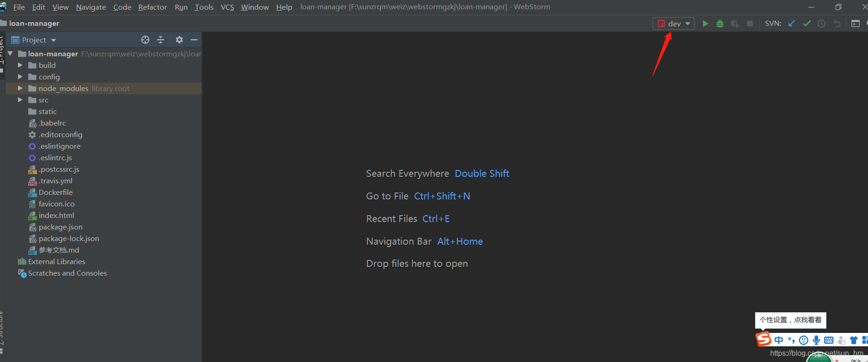Stop the running process
The width and height of the screenshot is (868, 362).
pos(750,24)
